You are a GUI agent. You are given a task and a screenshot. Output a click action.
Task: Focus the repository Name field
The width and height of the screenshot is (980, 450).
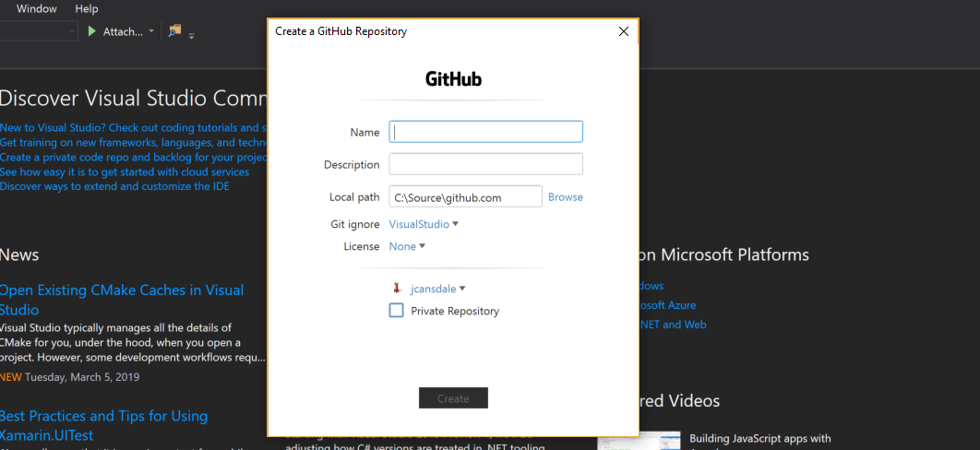(x=485, y=132)
